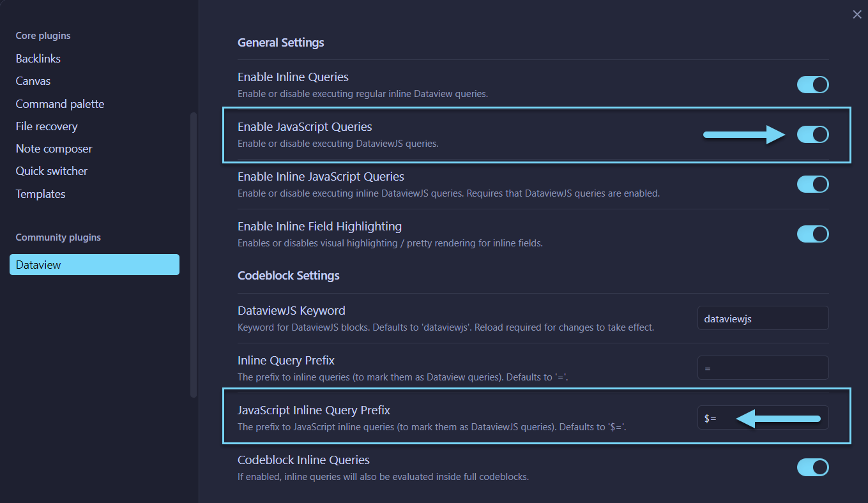Toggle Enable Inline Field Highlighting switch

pos(812,234)
